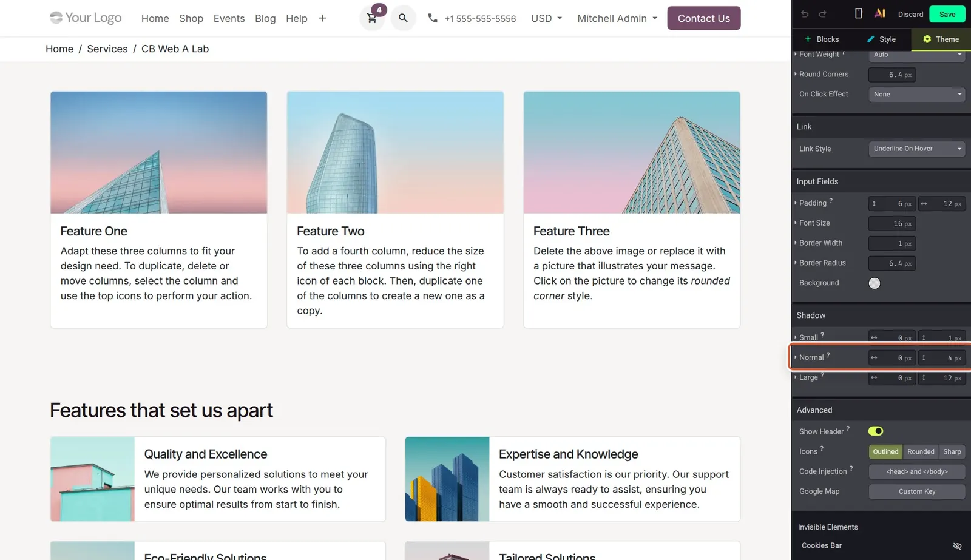
Task: Open Input Fields Background color swatch
Action: [875, 283]
